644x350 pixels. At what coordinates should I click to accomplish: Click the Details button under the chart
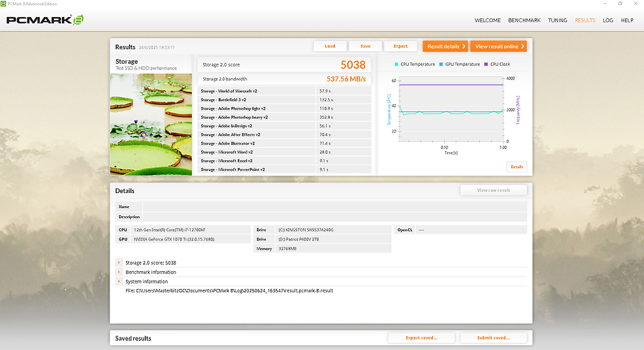(x=517, y=167)
